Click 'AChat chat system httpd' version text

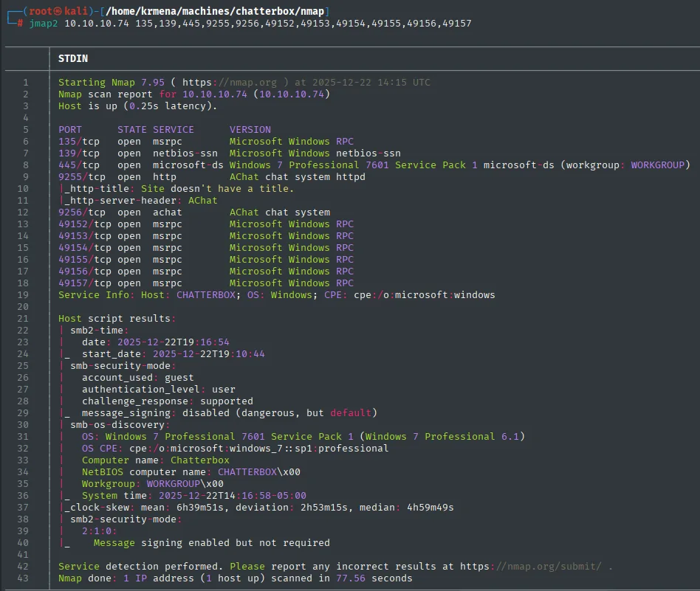point(298,177)
